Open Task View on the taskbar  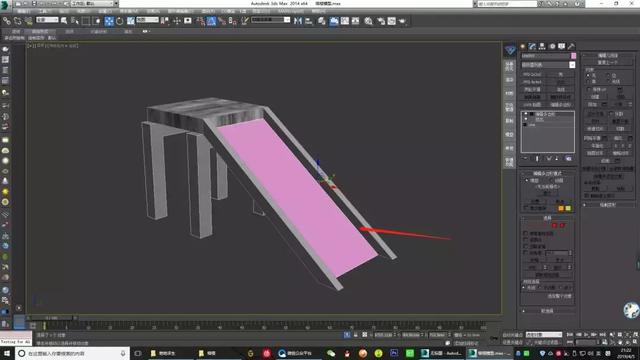coord(138,353)
